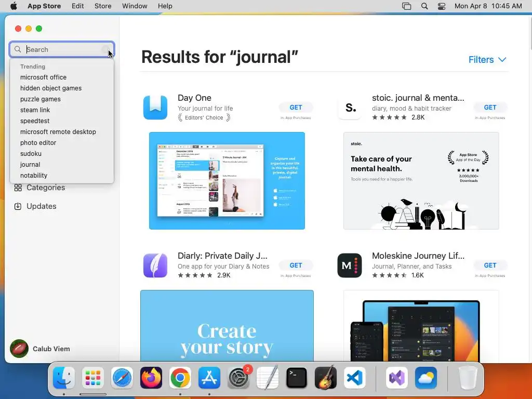Click the Categories grid icon
This screenshot has width=532, height=399.
coord(18,188)
